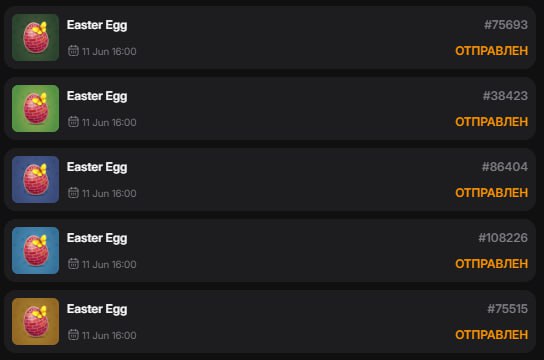
Task: Click Easter Egg title in #108226 row
Action: (97, 239)
